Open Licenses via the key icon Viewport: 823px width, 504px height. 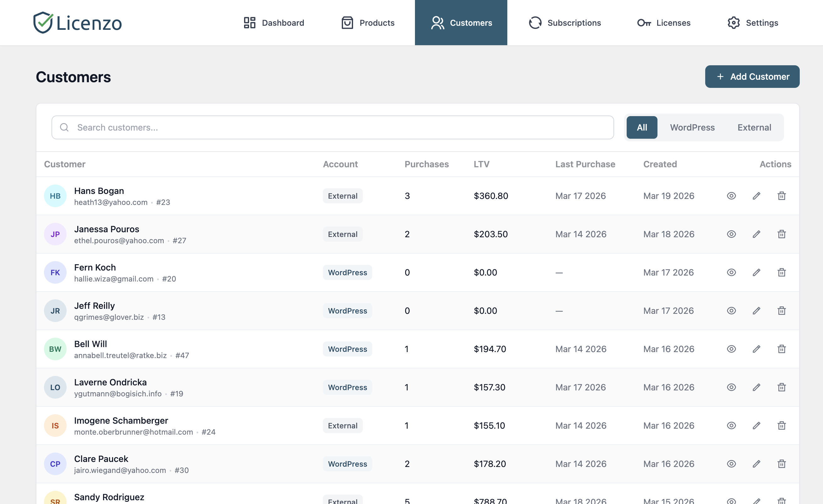645,22
